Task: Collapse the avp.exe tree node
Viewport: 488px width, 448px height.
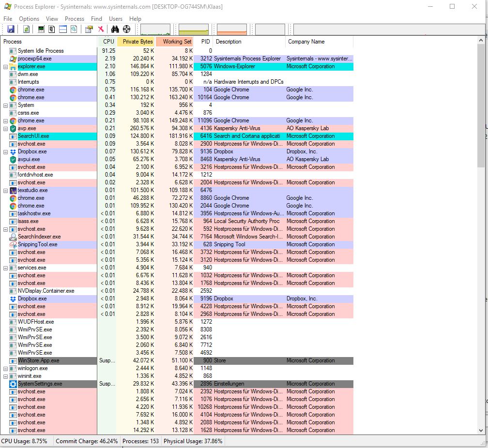Action: pos(5,129)
